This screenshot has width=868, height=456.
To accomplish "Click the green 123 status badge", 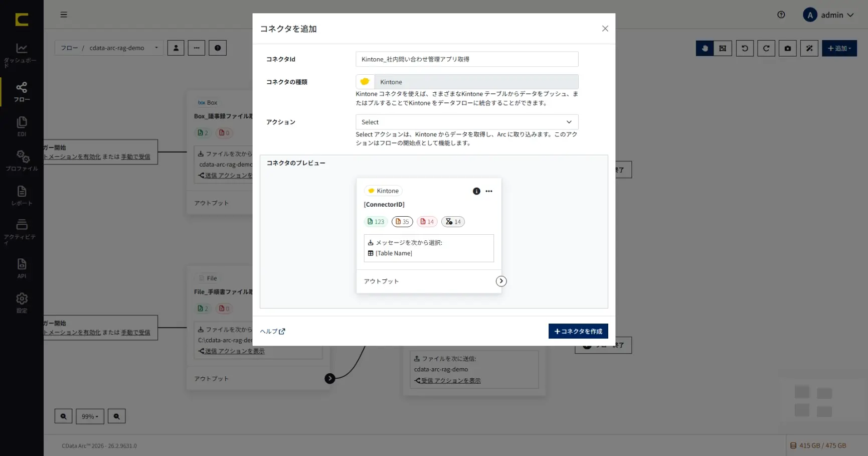I will click(x=376, y=222).
